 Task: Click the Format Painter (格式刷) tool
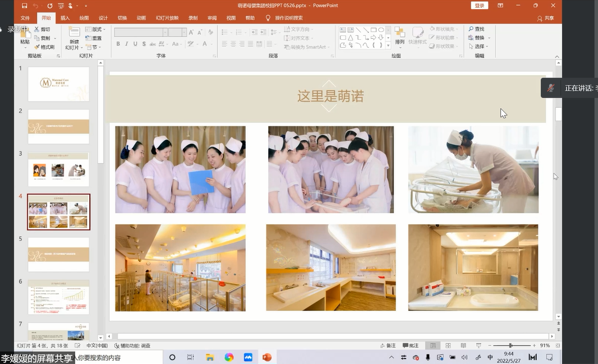pyautogui.click(x=44, y=47)
